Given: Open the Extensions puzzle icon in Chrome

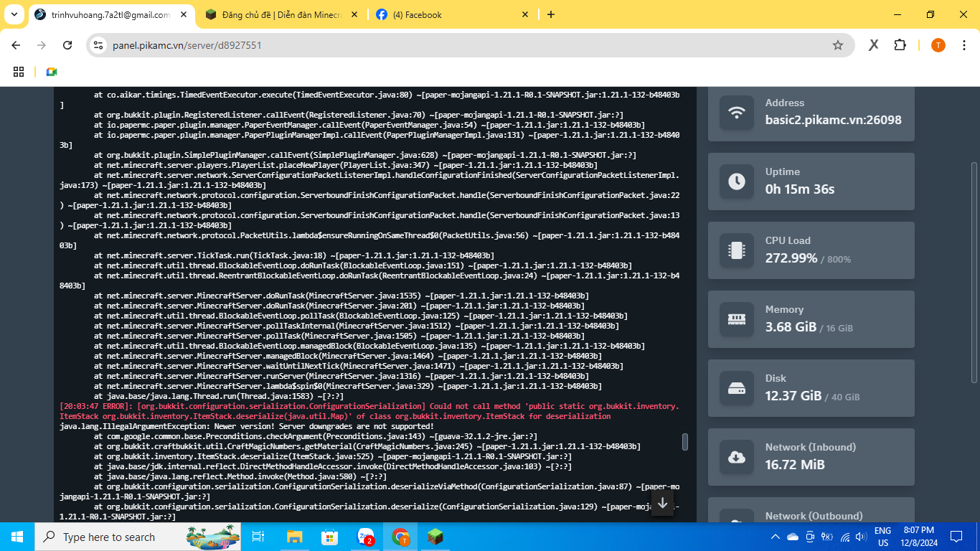Looking at the screenshot, I should tap(900, 45).
